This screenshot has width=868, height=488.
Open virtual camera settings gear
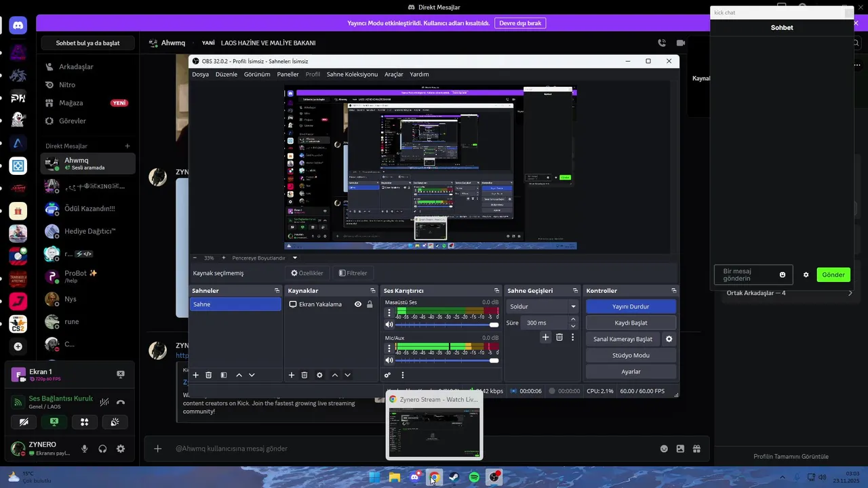669,339
